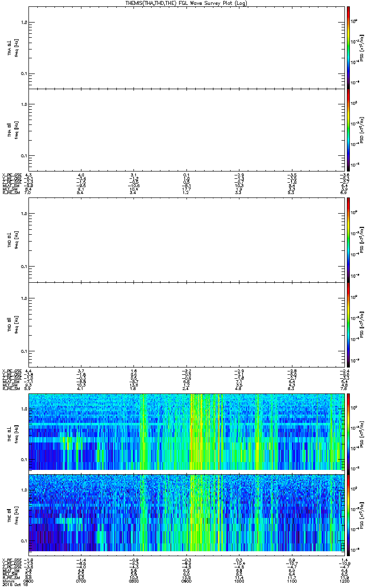Click the 0700 time tick label
This screenshot has height=588, width=368.
tap(81, 582)
